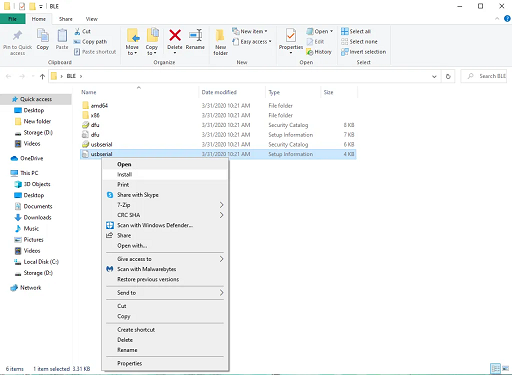Click the Rename ribbon icon
Image resolution: width=512 pixels, height=375 pixels.
195,35
